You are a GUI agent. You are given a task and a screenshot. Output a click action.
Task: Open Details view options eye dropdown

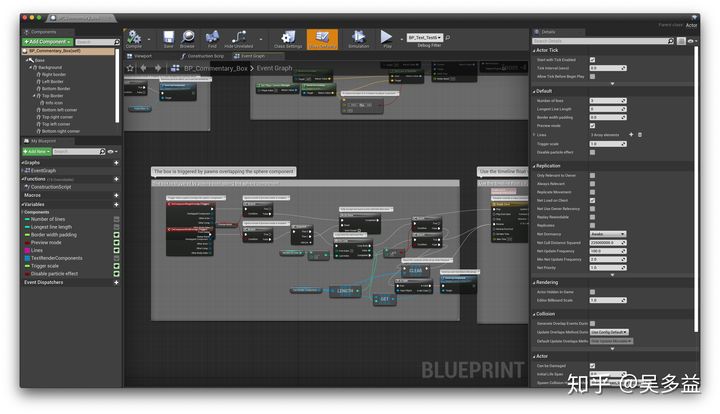click(x=692, y=41)
